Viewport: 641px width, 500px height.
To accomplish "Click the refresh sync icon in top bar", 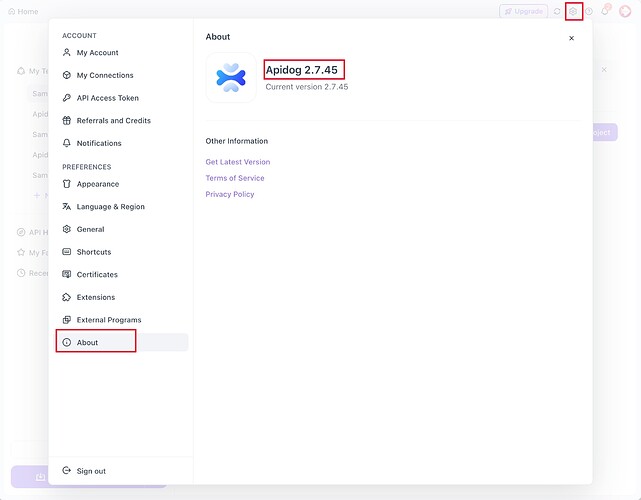I will [x=557, y=11].
